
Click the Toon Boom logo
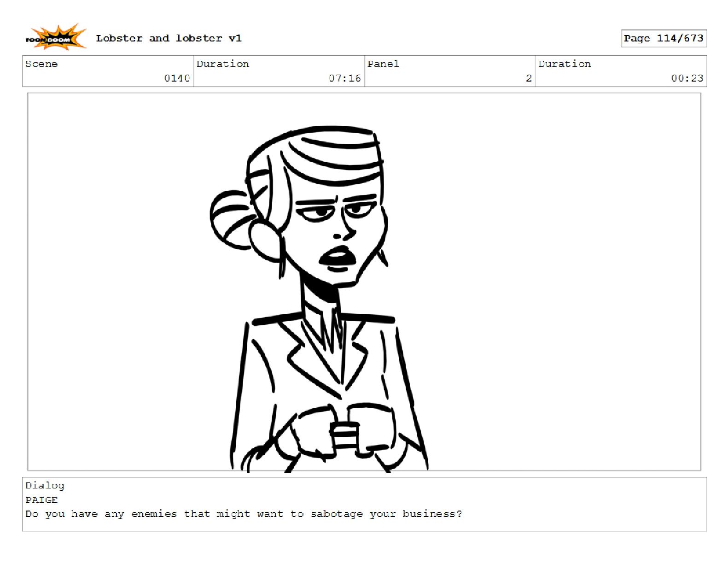pos(55,37)
